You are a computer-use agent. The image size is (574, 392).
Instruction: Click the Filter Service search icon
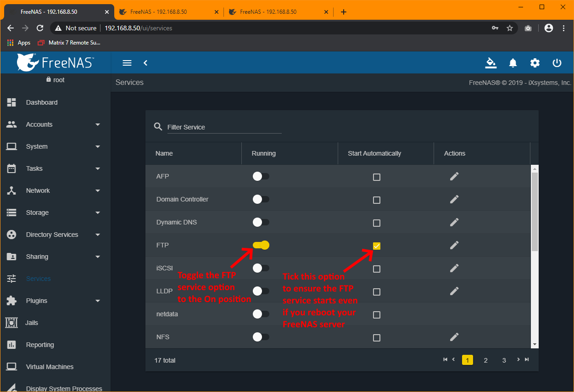pos(158,127)
